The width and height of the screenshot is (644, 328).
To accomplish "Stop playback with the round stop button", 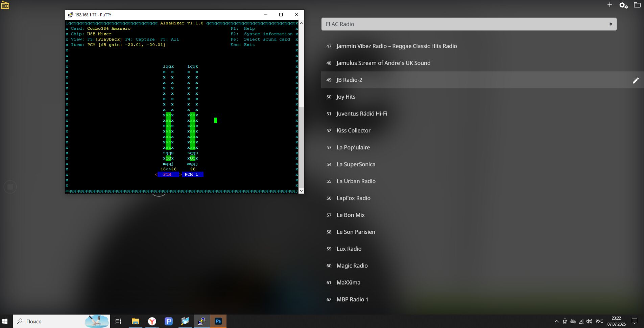I will [10, 187].
